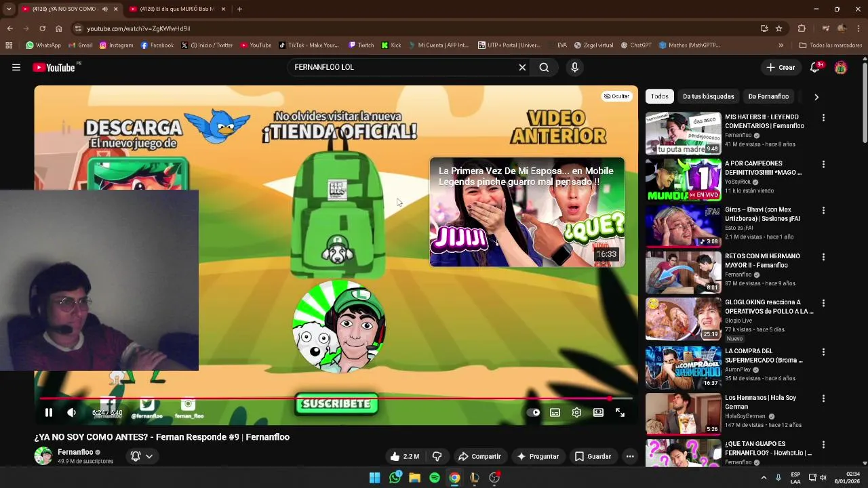Toggle the autoplay switch in the player

[x=534, y=412]
